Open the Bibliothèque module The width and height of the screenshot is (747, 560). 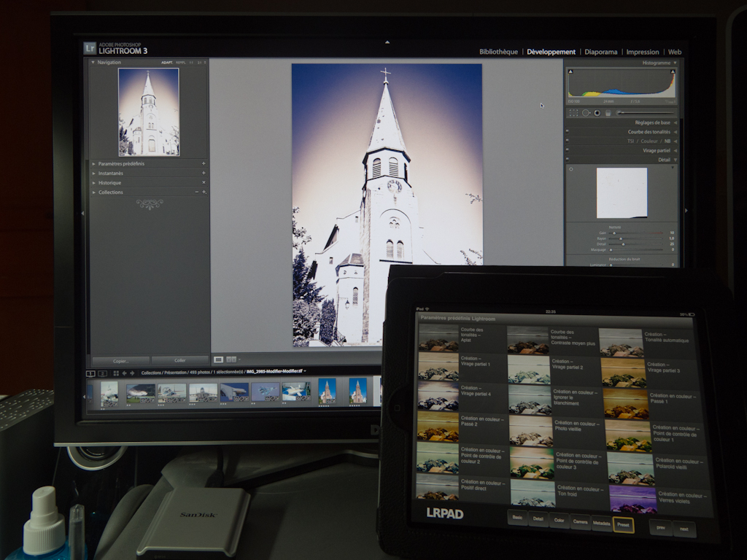(498, 52)
